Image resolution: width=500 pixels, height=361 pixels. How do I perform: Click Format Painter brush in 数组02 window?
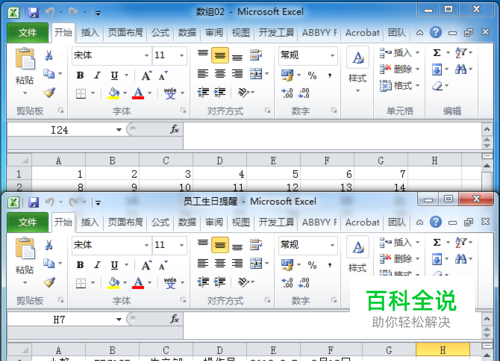pyautogui.click(x=49, y=92)
